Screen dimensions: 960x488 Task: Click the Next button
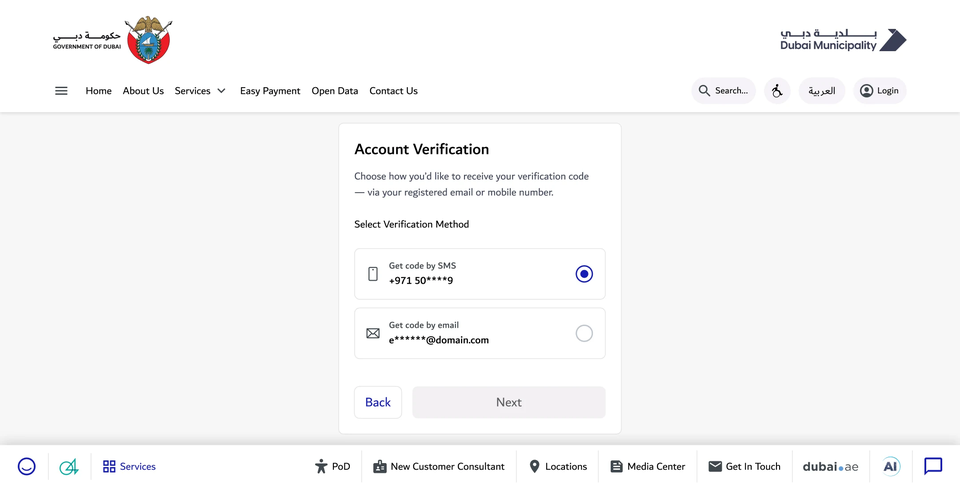coord(509,402)
